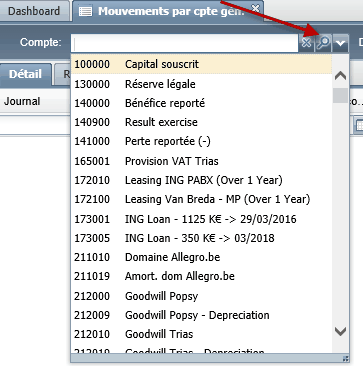Screen dimensions: 363x374
Task: Click the list icon on Mouvements tab
Action: coord(85,12)
